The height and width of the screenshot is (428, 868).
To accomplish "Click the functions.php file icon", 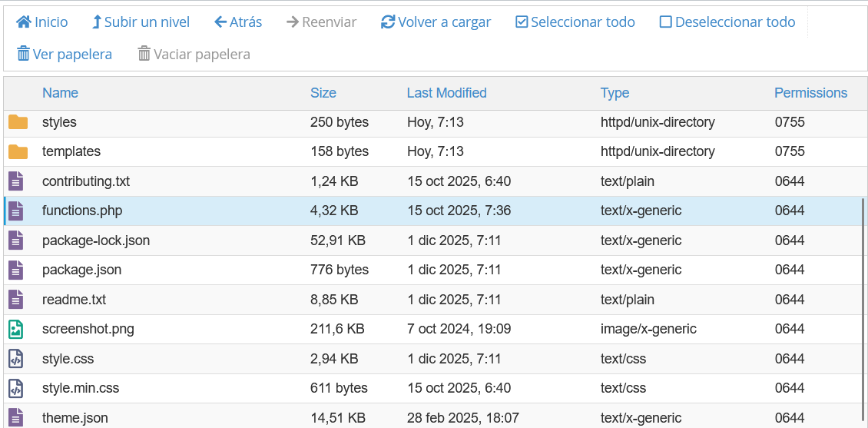I will point(16,211).
